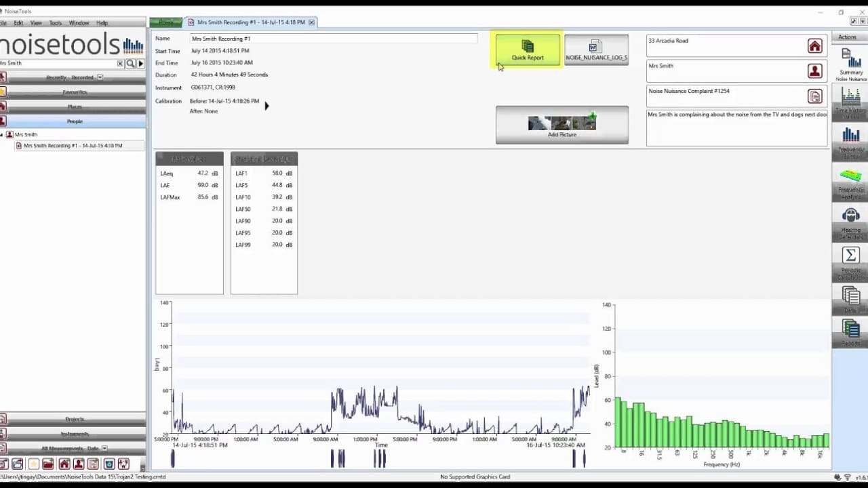Viewport: 868px width, 488px height.
Task: Click the red folder icon in bottom toolbar
Action: point(48,464)
